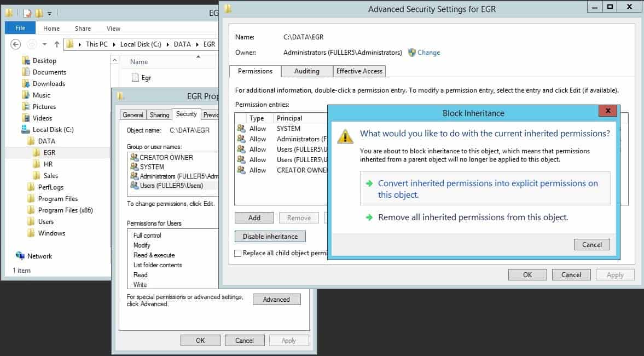Click the Disable inheritance button
This screenshot has width=644, height=356.
pos(270,237)
